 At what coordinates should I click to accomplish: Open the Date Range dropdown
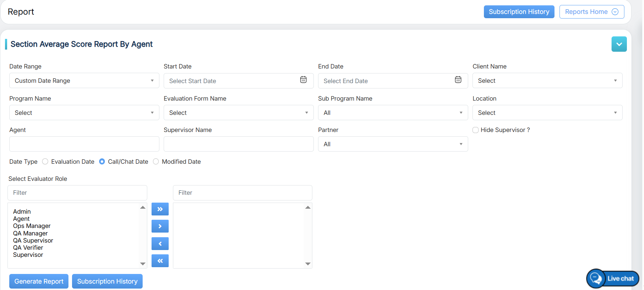84,81
